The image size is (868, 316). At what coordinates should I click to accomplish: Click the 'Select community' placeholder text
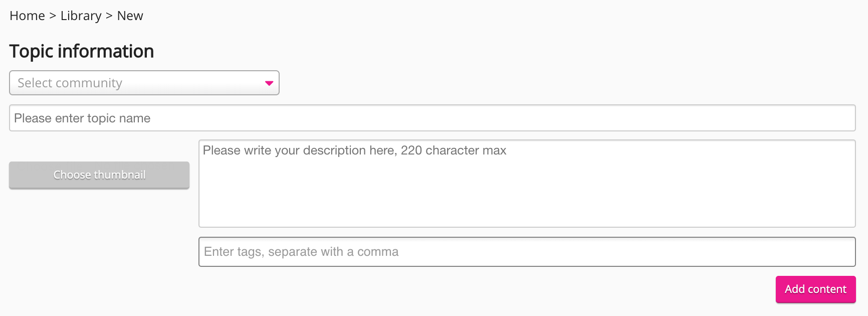pyautogui.click(x=70, y=83)
